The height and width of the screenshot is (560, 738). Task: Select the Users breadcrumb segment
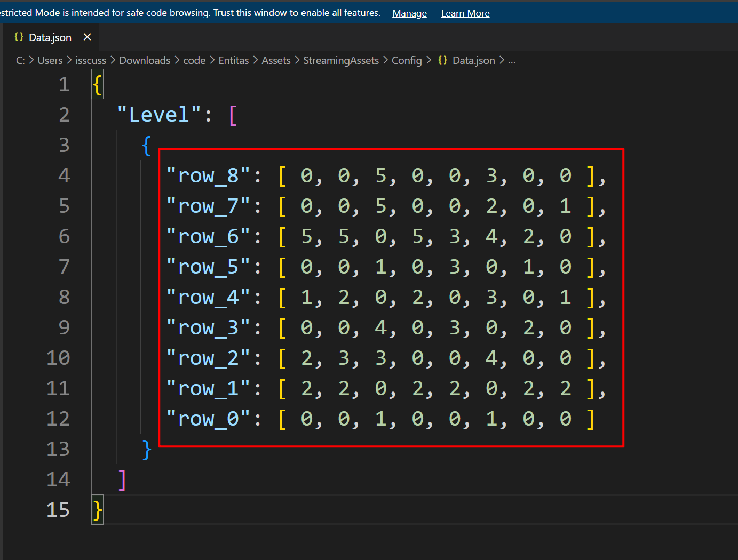[50, 60]
